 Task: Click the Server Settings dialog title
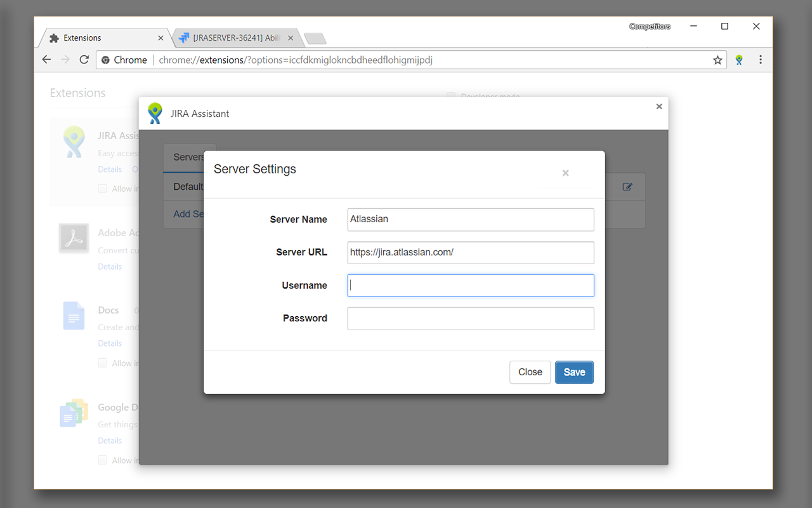(255, 169)
